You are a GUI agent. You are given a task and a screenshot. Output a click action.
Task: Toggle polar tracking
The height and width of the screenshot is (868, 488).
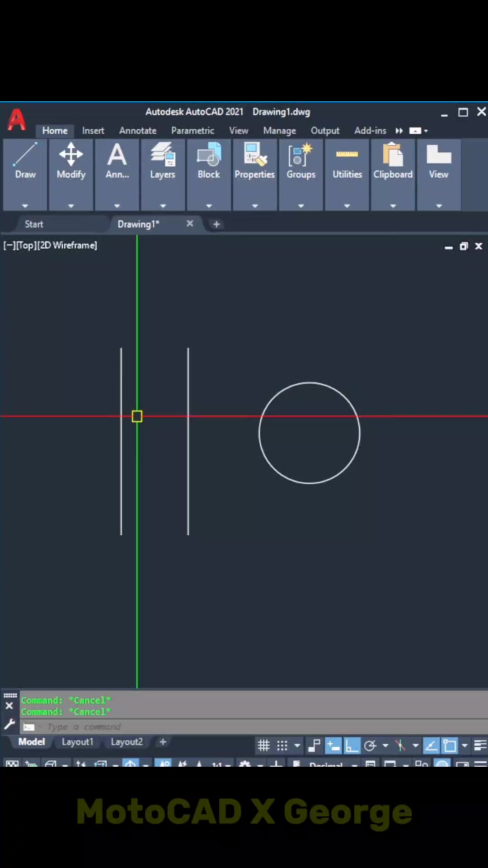click(370, 745)
